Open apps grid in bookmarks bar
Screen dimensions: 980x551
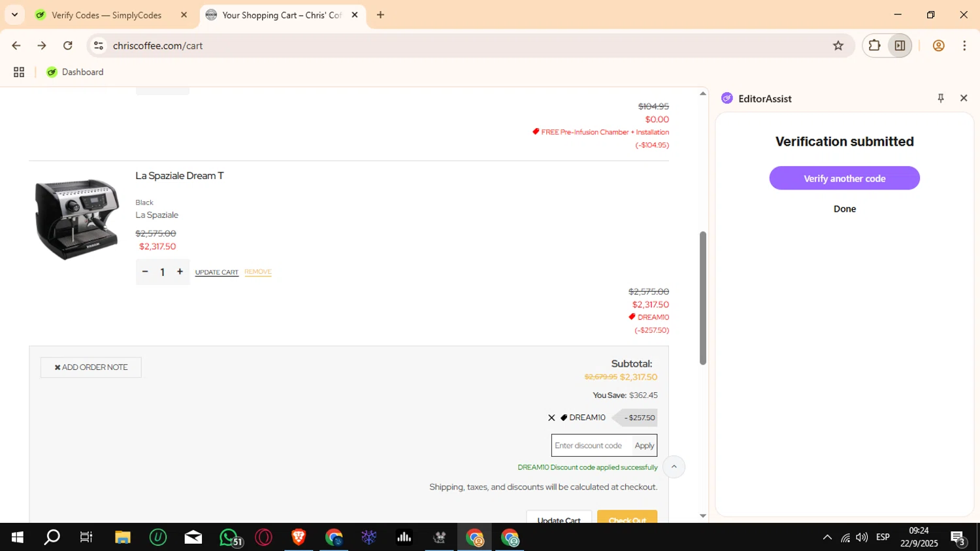19,73
